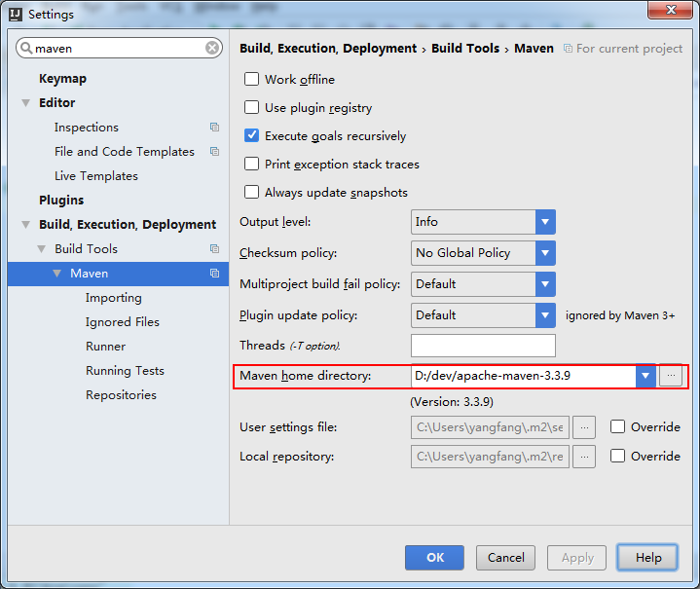Click the Help button
This screenshot has height=589, width=700.
pyautogui.click(x=647, y=557)
